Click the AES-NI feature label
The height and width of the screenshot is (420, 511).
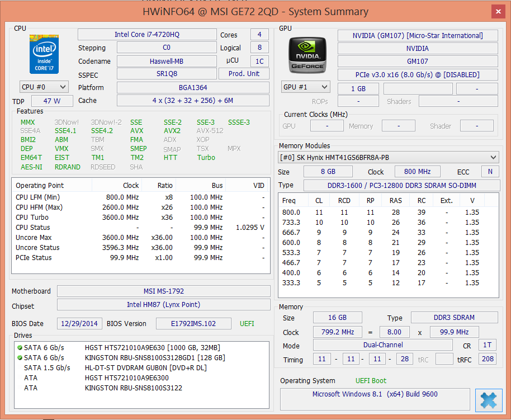click(x=31, y=167)
